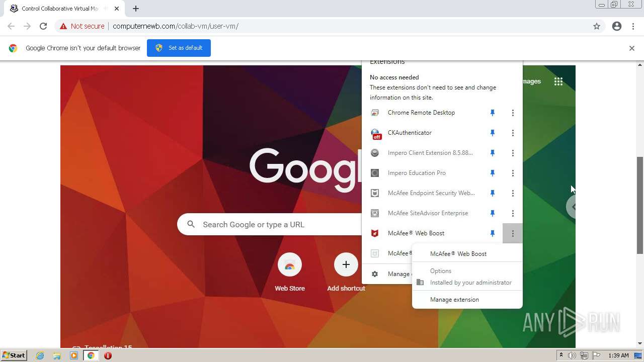644x362 pixels.
Task: Reload the current page
Action: tap(43, 26)
